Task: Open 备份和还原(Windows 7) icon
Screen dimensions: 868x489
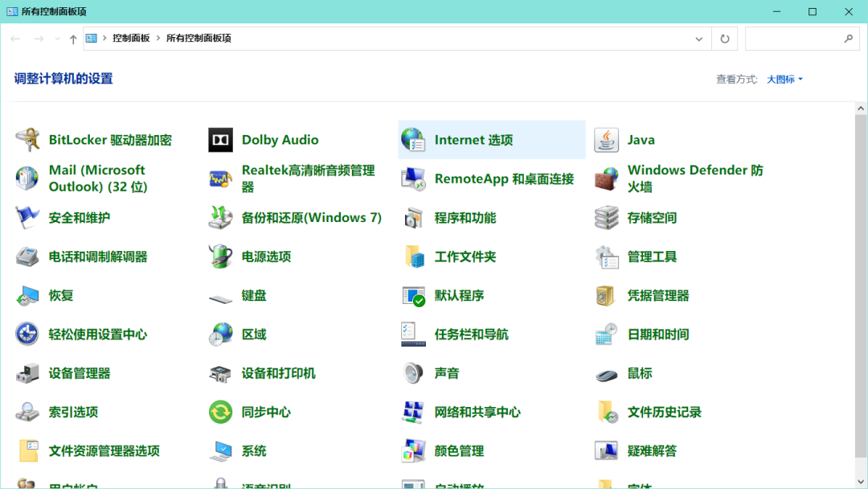Action: [220, 218]
